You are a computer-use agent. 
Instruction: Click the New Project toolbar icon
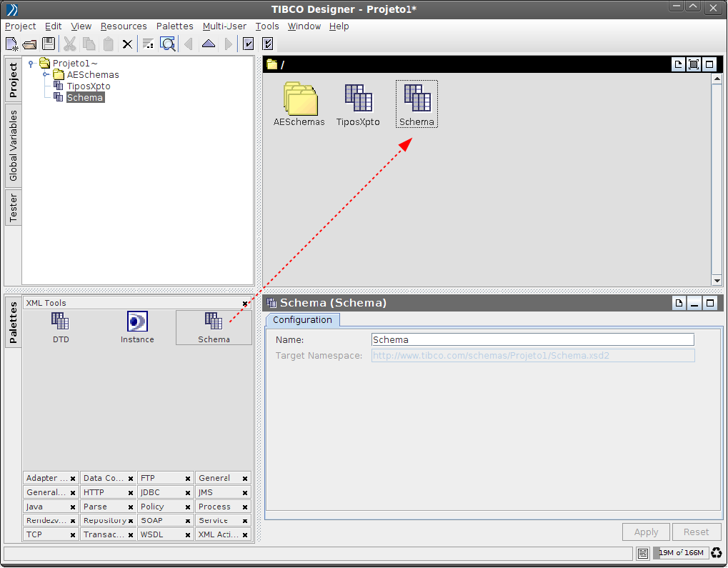(12, 44)
